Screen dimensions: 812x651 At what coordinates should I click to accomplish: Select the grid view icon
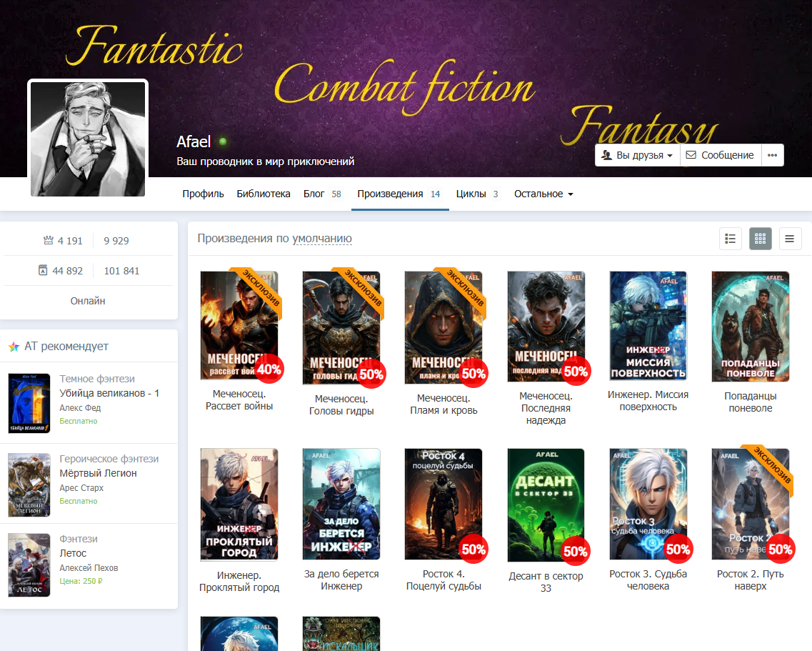(x=760, y=239)
